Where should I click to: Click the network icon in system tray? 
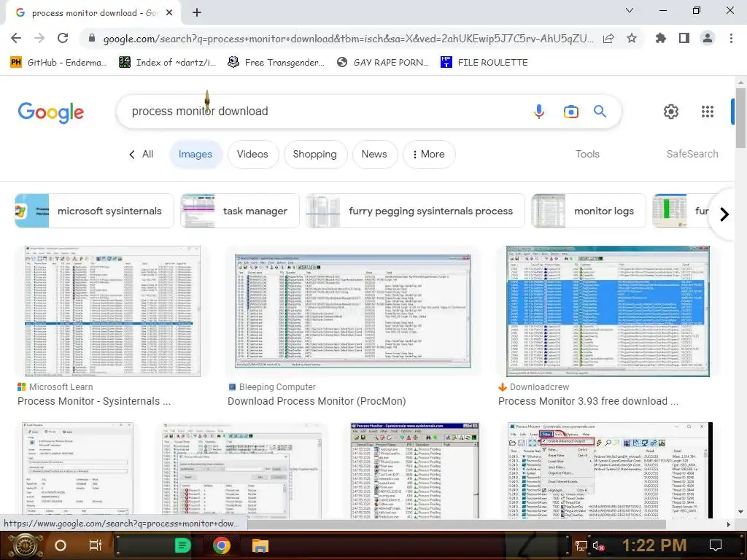(x=581, y=545)
